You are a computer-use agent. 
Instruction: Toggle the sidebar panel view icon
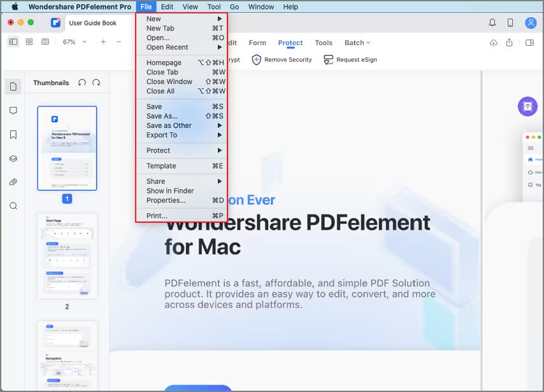click(13, 42)
